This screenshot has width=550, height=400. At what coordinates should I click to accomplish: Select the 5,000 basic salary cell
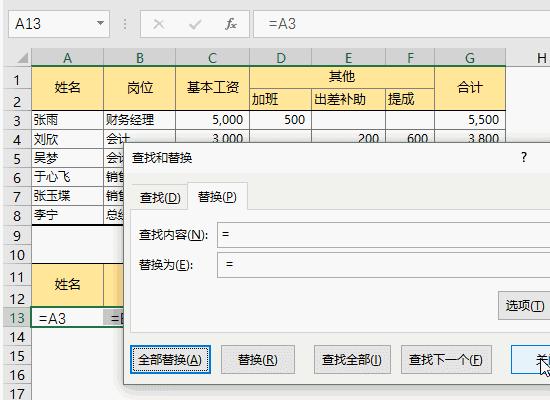[212, 120]
